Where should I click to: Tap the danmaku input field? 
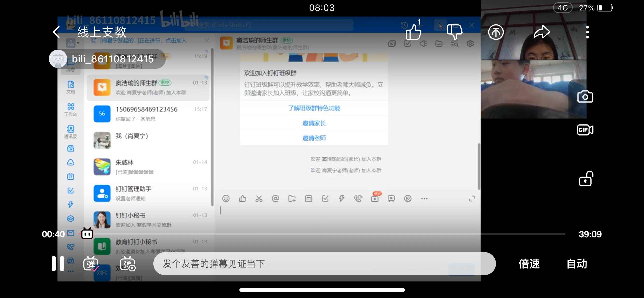click(x=324, y=264)
